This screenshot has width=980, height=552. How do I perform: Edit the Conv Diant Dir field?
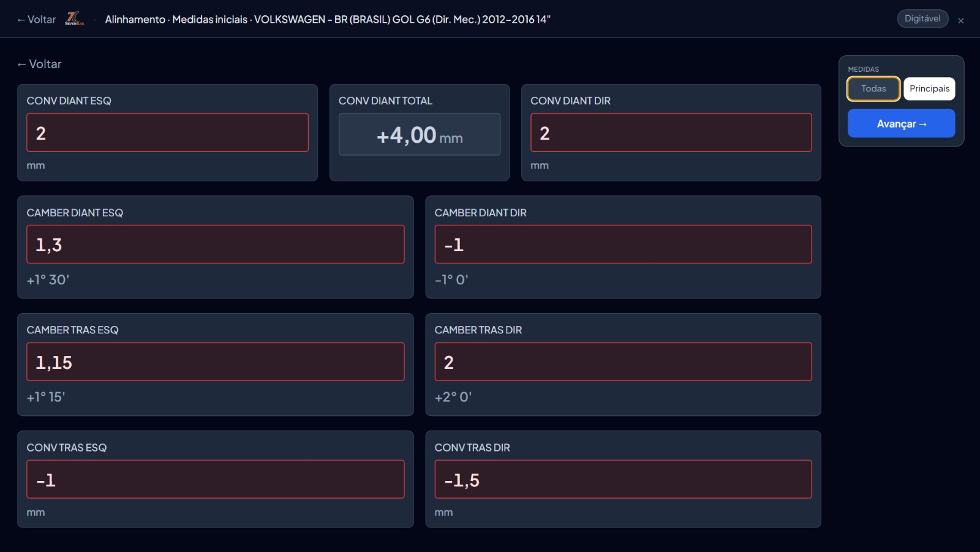point(671,133)
